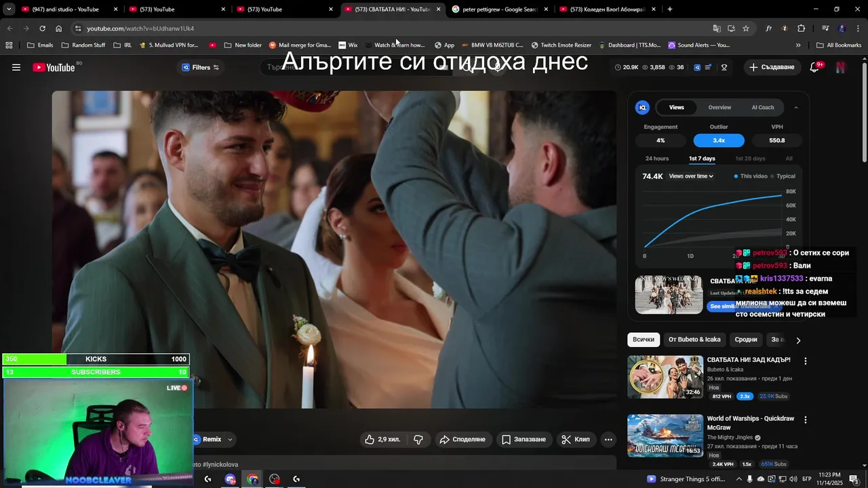Bookmark this page with star icon
Screen dimensions: 868x488
746,28
